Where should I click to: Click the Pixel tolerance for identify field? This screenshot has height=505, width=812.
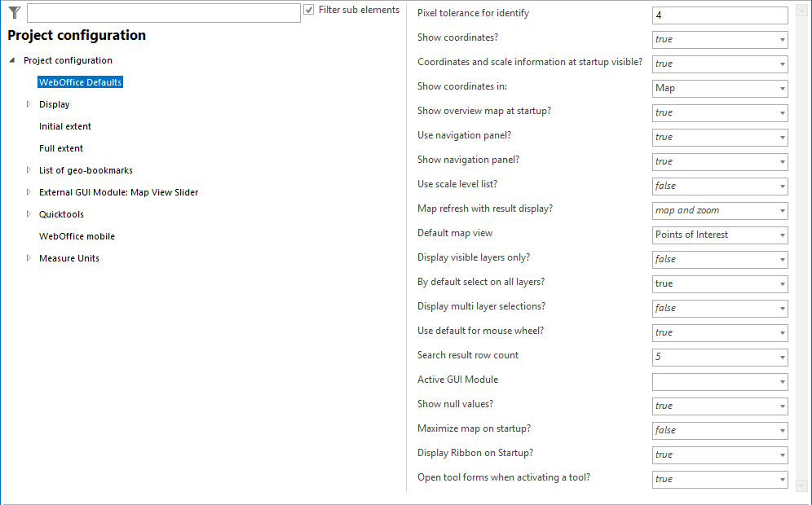click(x=719, y=15)
